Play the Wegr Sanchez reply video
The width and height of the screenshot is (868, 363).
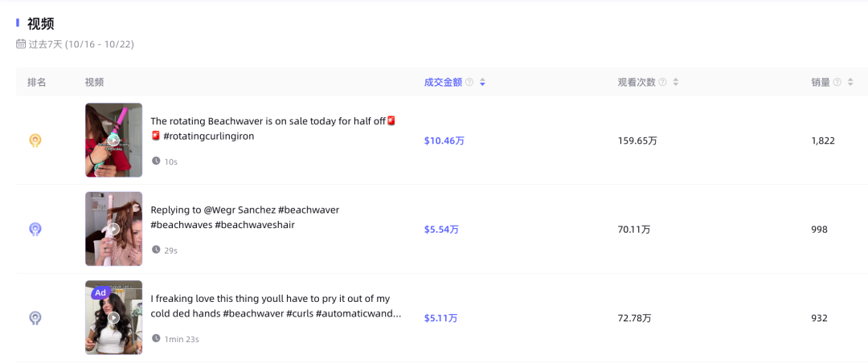[113, 229]
